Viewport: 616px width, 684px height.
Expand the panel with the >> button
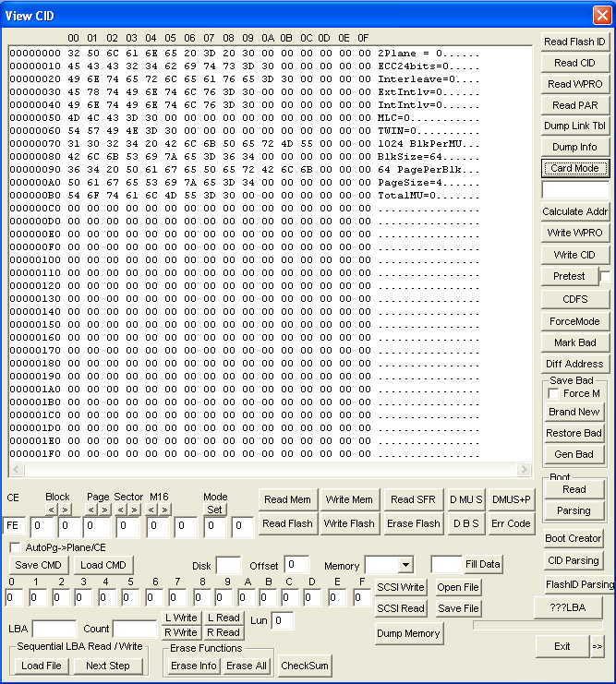pos(598,646)
